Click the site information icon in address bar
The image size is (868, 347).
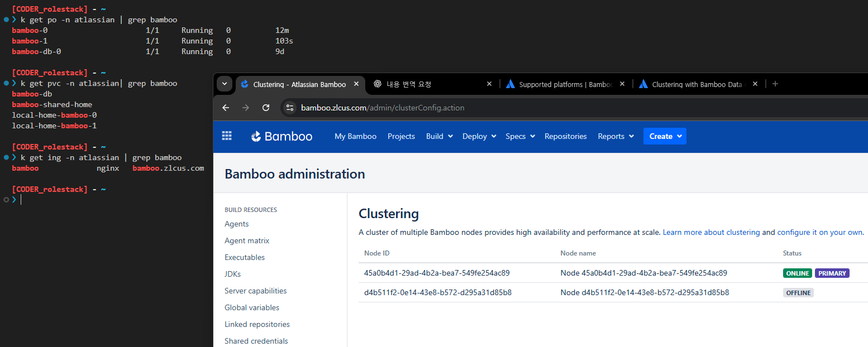pos(289,108)
